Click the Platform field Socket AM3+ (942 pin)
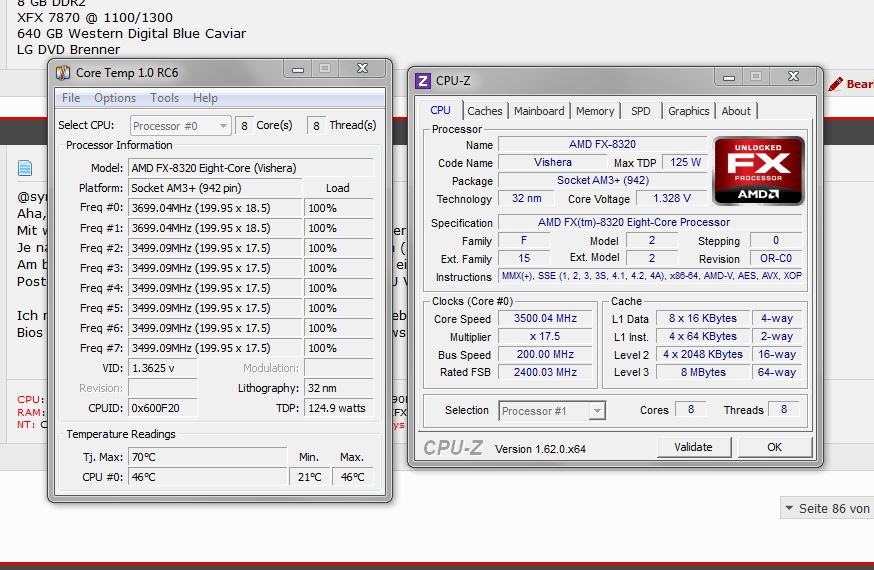Viewport: 874px width, 570px height. [x=215, y=188]
